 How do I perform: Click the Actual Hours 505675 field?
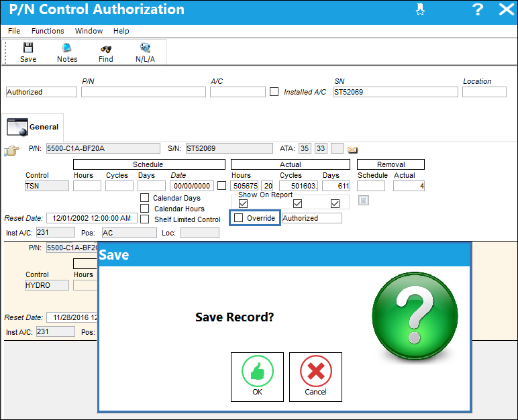tap(244, 186)
